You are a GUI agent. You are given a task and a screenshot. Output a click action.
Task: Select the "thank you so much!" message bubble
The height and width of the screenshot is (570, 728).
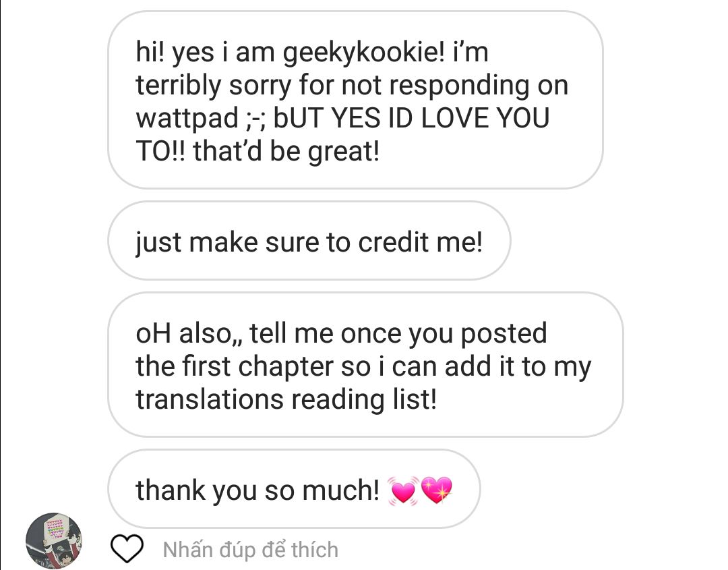point(294,488)
